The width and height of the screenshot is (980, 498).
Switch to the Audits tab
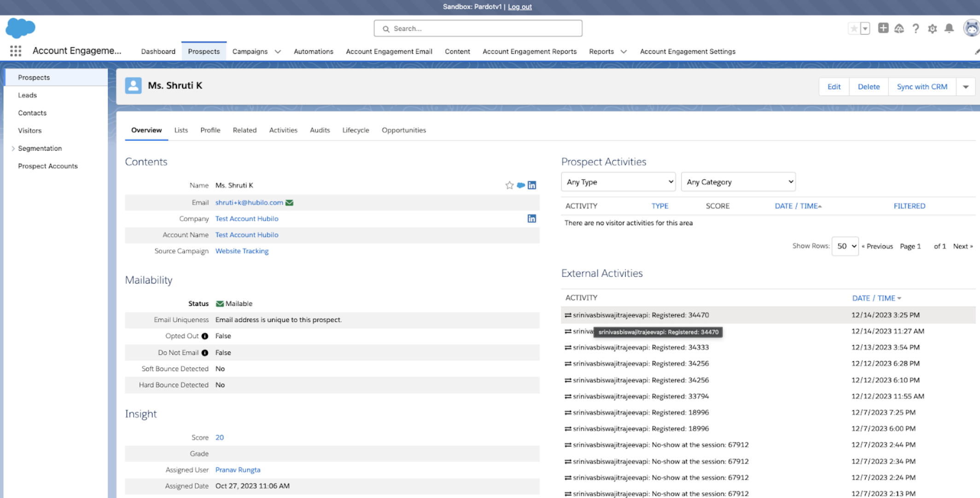point(320,130)
